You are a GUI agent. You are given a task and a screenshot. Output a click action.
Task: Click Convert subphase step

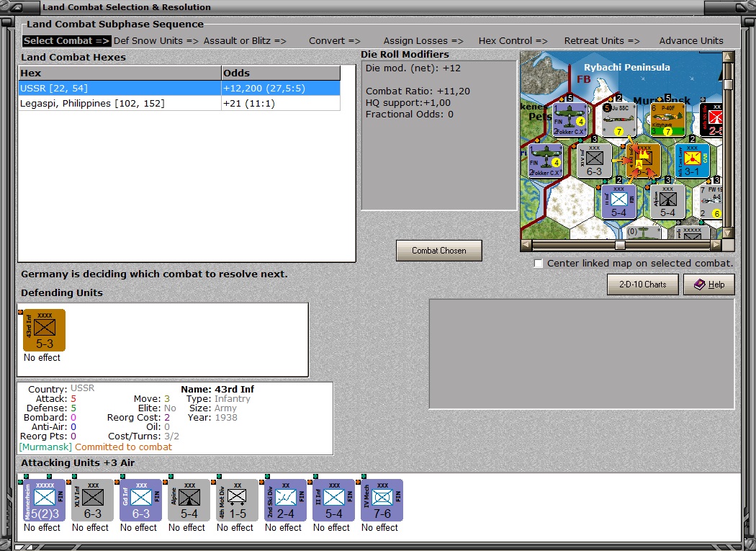[x=335, y=41]
